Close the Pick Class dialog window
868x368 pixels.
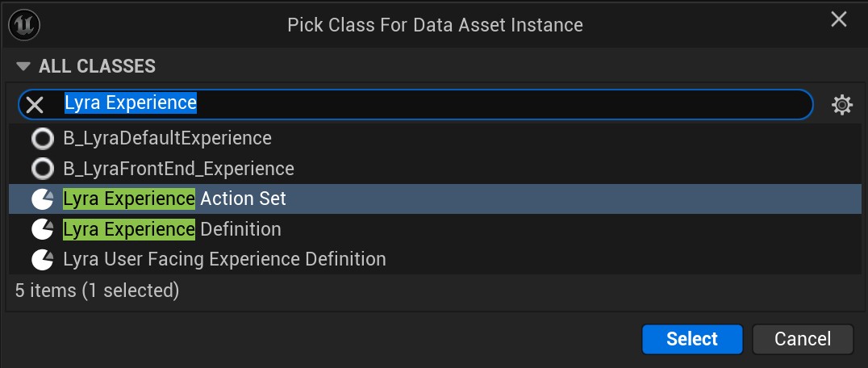[839, 19]
